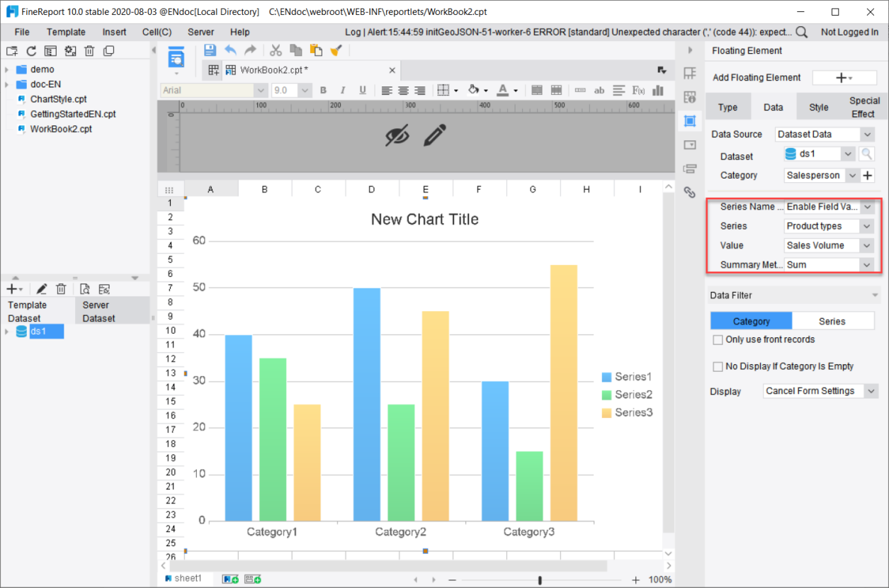The width and height of the screenshot is (889, 588).
Task: Switch to Server Dataset tab
Action: [112, 312]
